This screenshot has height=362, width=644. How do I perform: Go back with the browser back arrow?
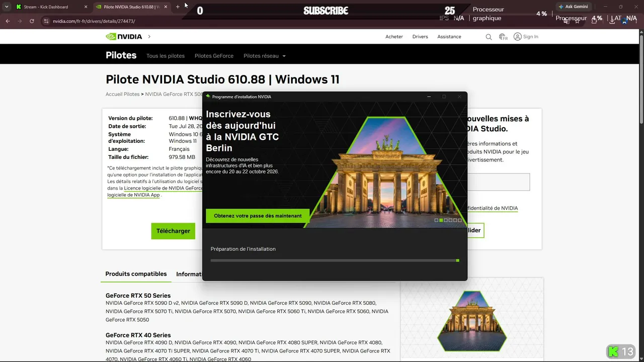pos(8,21)
